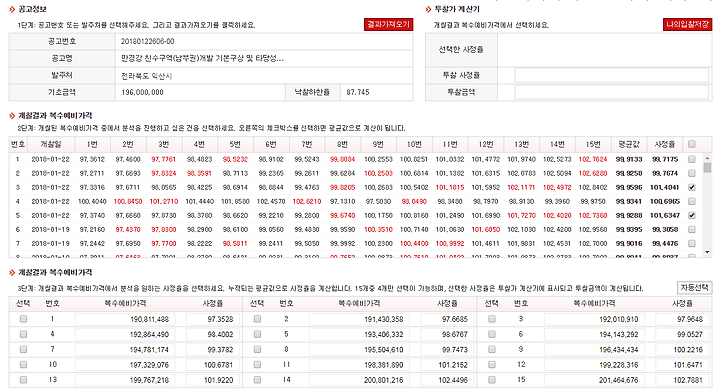Click red value 100.8450 in row 4
The image size is (720, 392).
click(x=128, y=201)
